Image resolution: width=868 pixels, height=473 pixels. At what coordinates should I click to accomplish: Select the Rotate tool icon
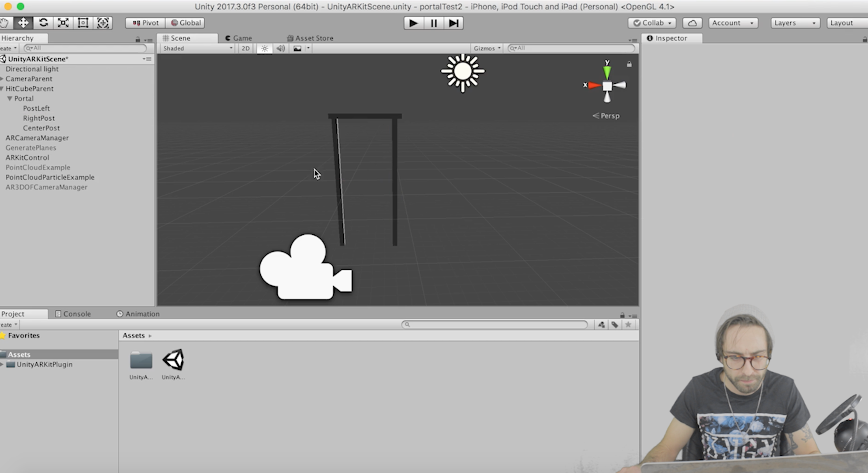pos(44,23)
